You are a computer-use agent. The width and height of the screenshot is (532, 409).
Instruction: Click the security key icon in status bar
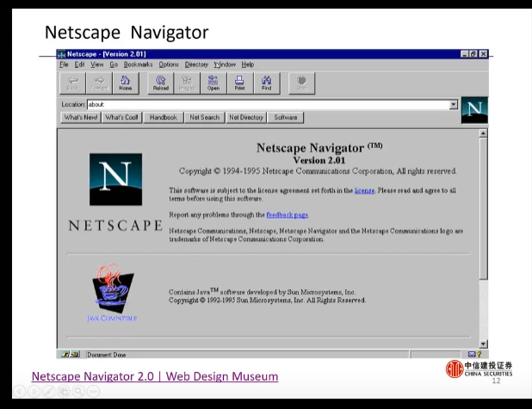(71, 355)
